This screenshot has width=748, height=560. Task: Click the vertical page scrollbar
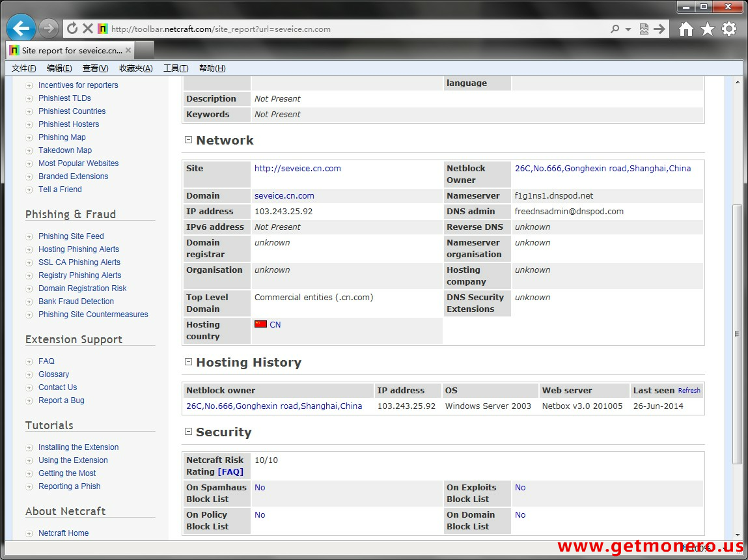[x=737, y=333]
